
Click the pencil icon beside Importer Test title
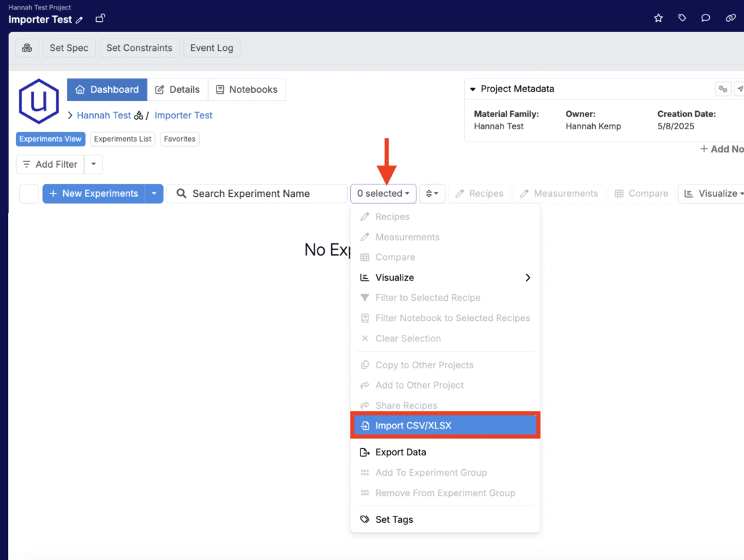pyautogui.click(x=79, y=20)
